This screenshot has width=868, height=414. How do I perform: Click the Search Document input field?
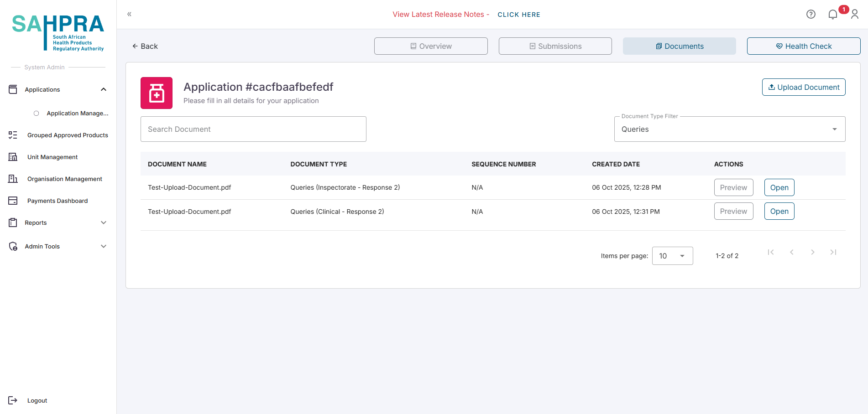(x=253, y=129)
